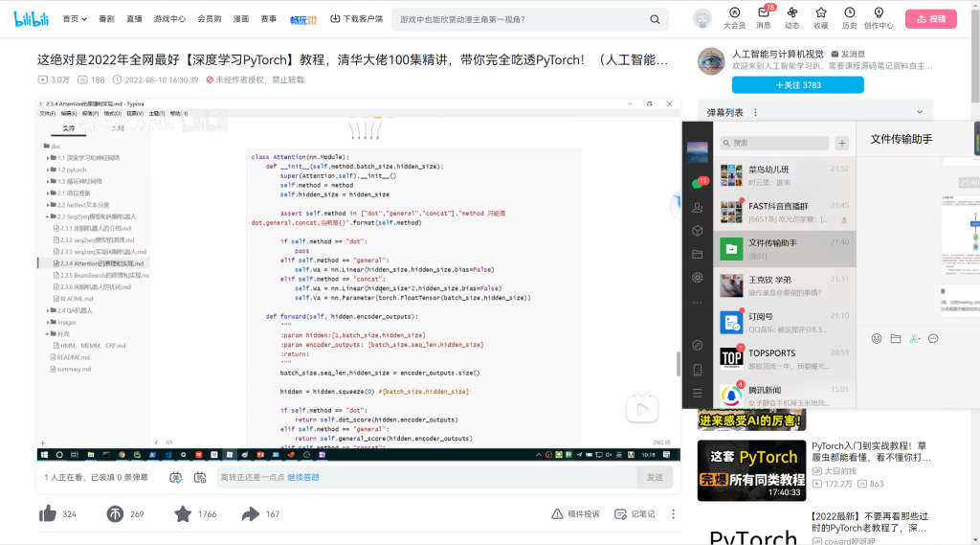
Task: Click 发消息 next to uploader name
Action: [x=848, y=55]
